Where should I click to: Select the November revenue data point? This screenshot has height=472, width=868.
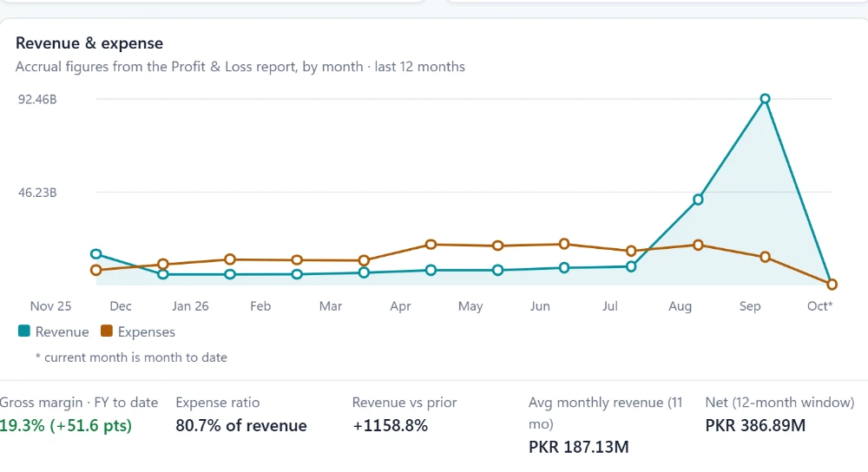[96, 254]
